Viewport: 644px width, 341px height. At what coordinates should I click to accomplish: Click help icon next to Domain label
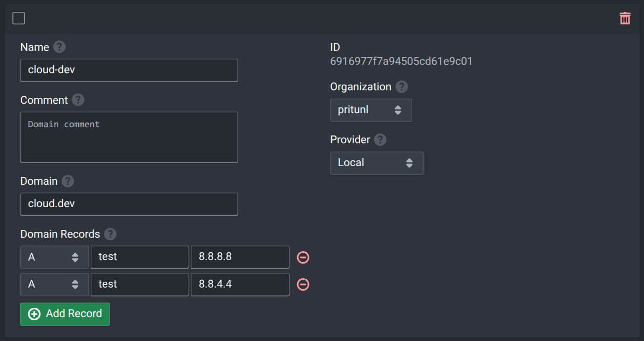pyautogui.click(x=67, y=181)
